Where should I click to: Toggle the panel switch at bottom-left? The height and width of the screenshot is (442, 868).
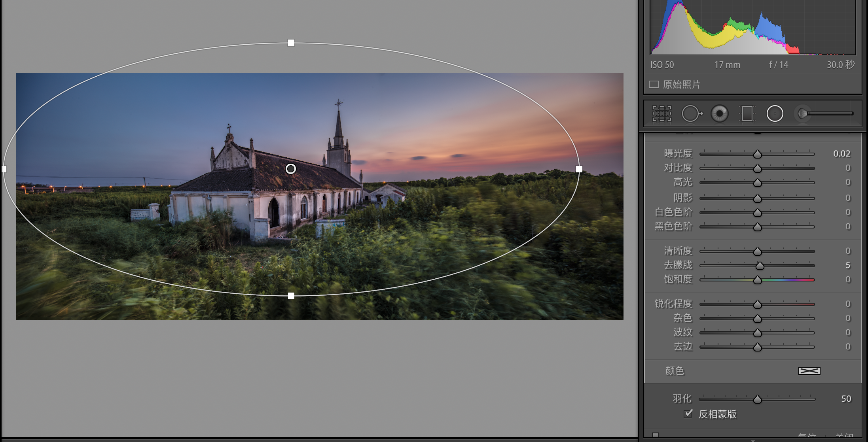click(656, 436)
